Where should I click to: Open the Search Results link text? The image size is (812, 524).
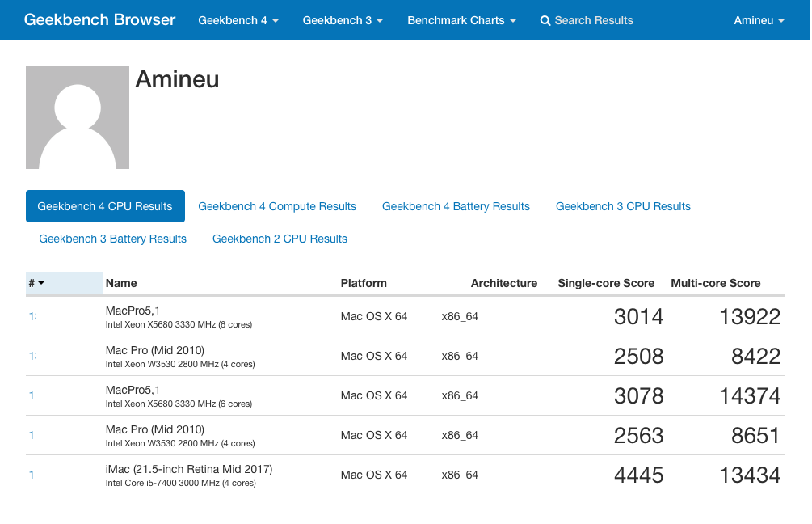tap(594, 20)
